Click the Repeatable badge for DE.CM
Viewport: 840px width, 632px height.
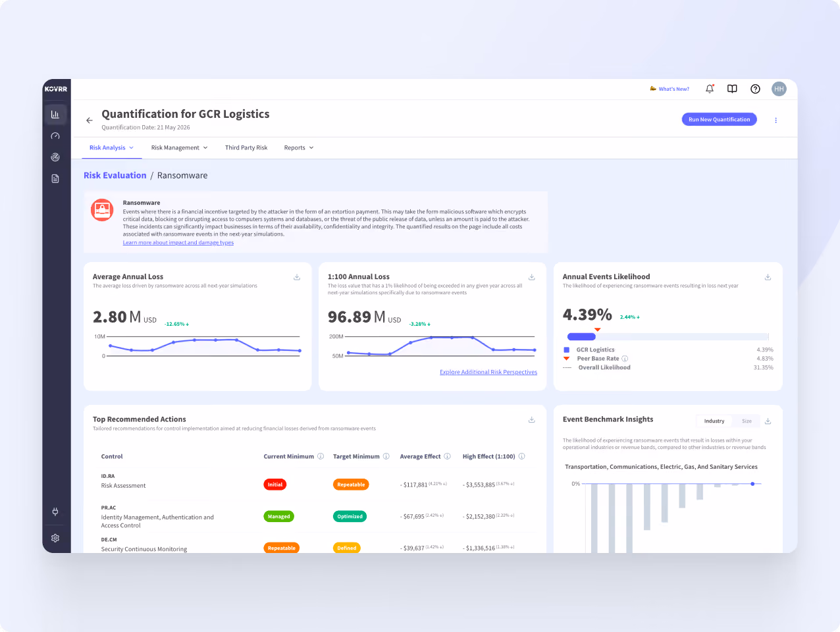click(x=282, y=548)
